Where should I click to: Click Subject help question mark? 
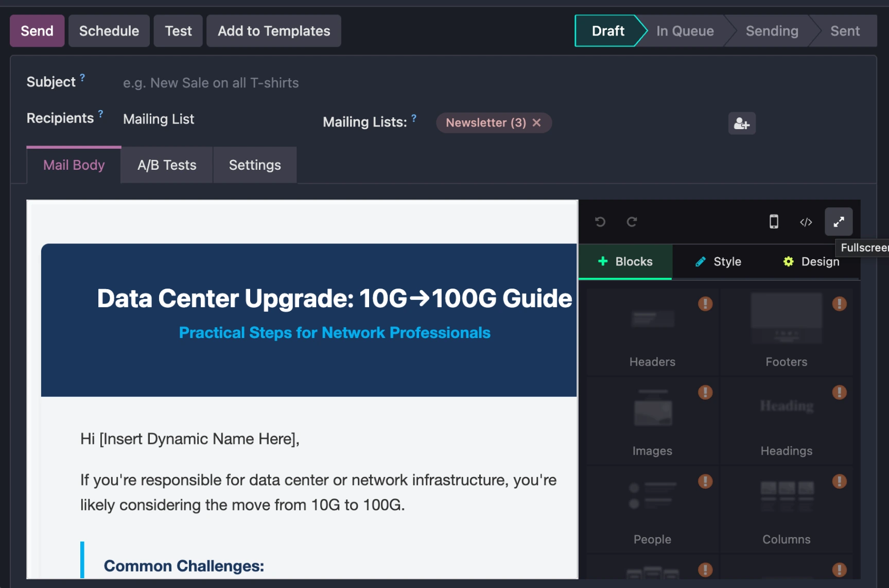pyautogui.click(x=82, y=77)
